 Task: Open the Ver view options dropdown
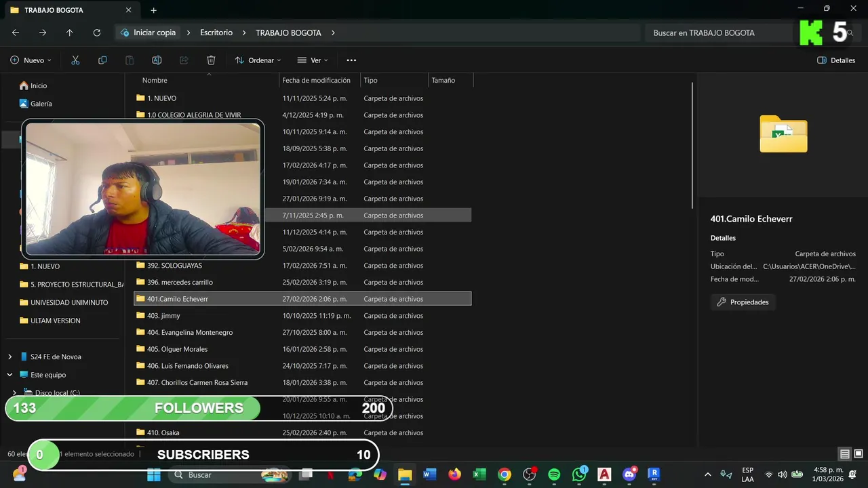(x=313, y=60)
